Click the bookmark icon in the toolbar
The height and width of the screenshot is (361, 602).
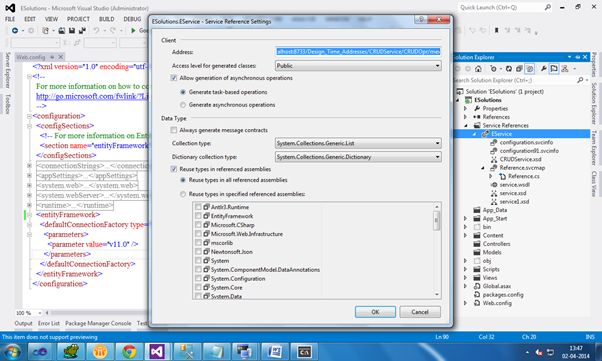click(x=496, y=30)
